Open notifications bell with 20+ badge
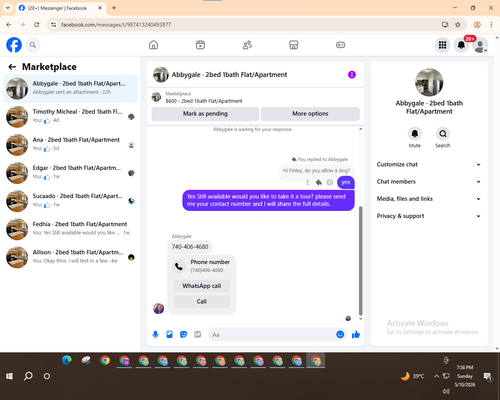The width and height of the screenshot is (500, 400). tap(461, 45)
